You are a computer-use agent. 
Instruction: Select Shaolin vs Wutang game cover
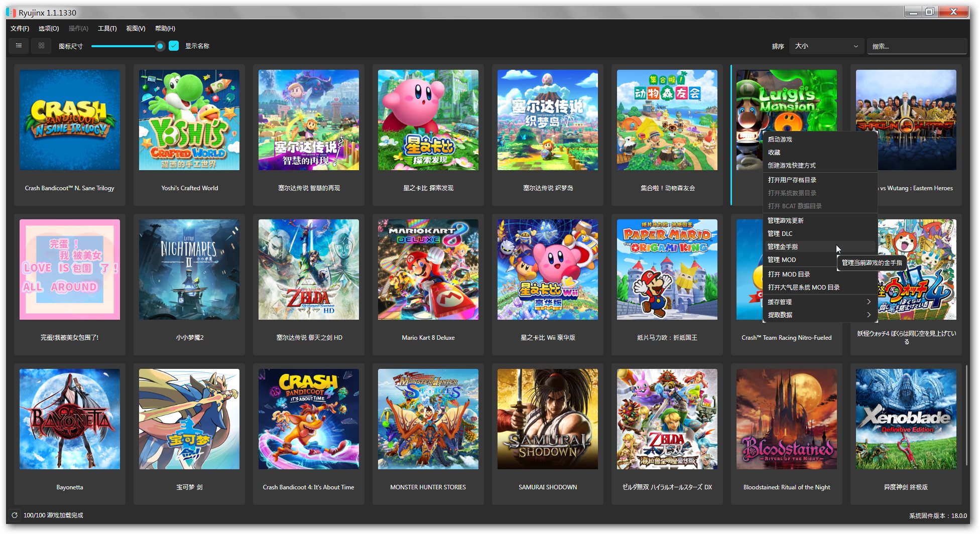[x=906, y=120]
